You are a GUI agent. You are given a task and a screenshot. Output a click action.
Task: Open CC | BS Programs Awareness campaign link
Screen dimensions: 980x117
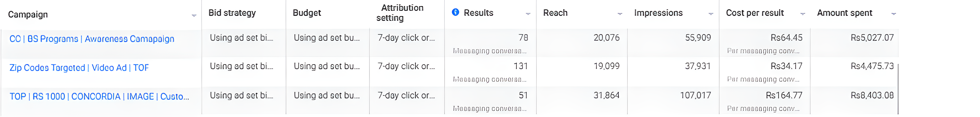tap(92, 39)
